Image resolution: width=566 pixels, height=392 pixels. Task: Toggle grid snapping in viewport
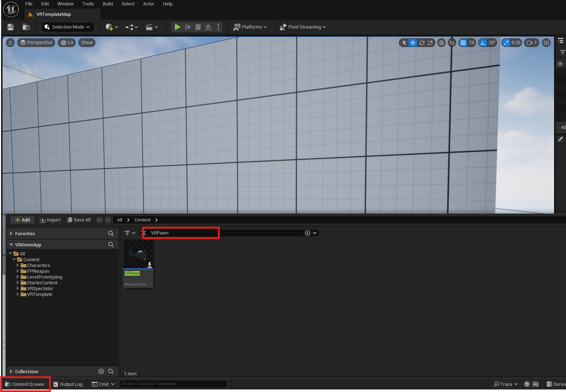tap(463, 43)
